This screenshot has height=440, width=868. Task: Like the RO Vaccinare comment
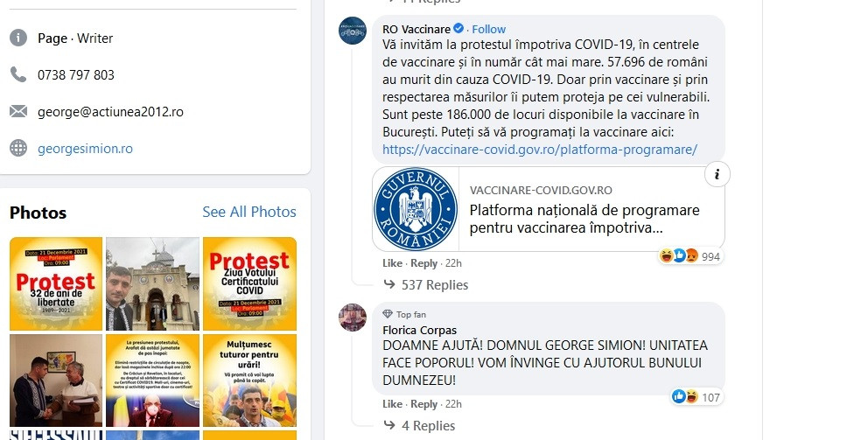pos(392,263)
